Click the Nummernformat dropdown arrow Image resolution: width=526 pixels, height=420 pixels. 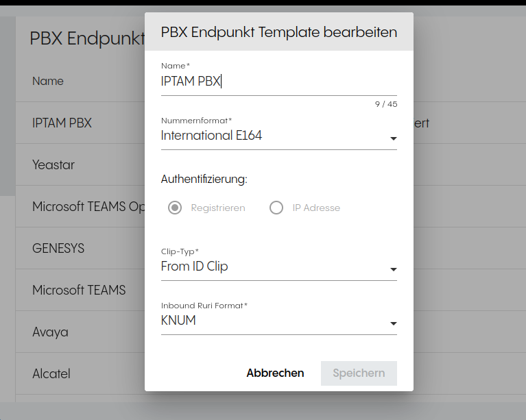[393, 139]
